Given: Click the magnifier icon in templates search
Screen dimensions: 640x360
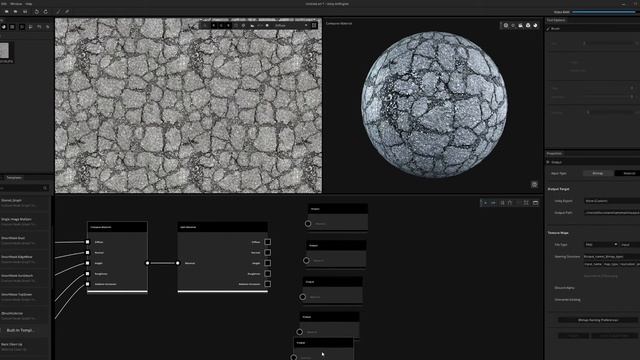Looking at the screenshot, I should (45, 188).
